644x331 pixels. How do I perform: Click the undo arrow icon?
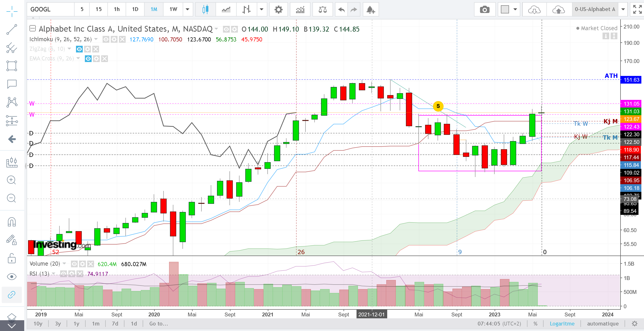[341, 10]
